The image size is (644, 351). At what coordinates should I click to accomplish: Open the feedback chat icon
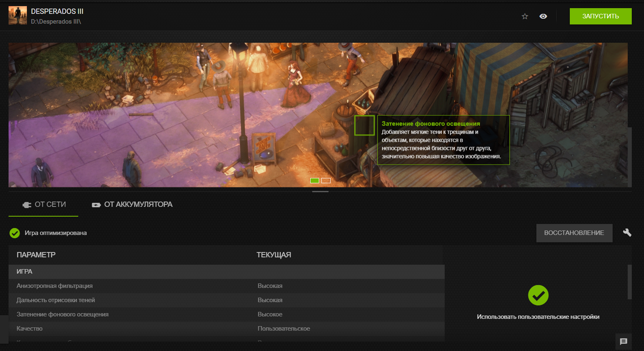coord(624,342)
